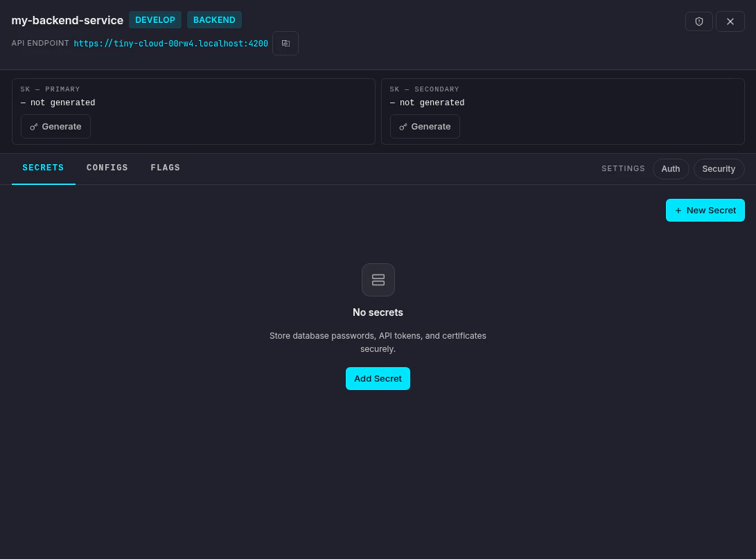Open Security settings
The width and height of the screenshot is (756, 559).
coord(719,168)
